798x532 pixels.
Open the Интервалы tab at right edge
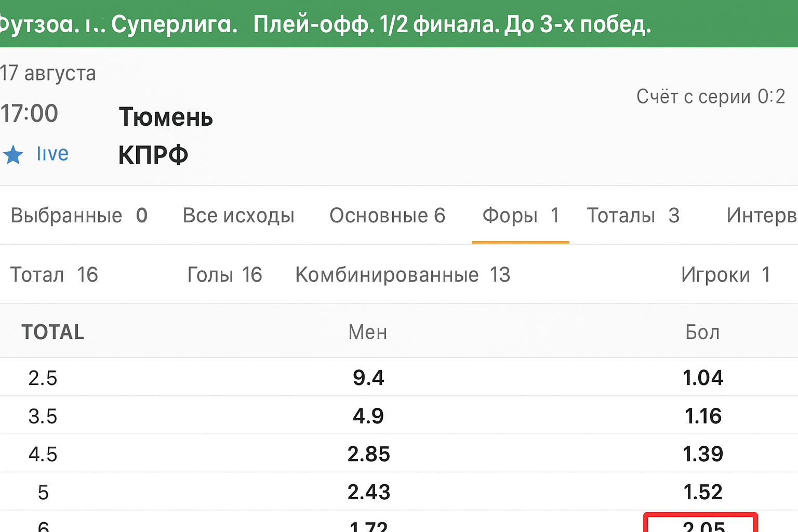point(761,216)
